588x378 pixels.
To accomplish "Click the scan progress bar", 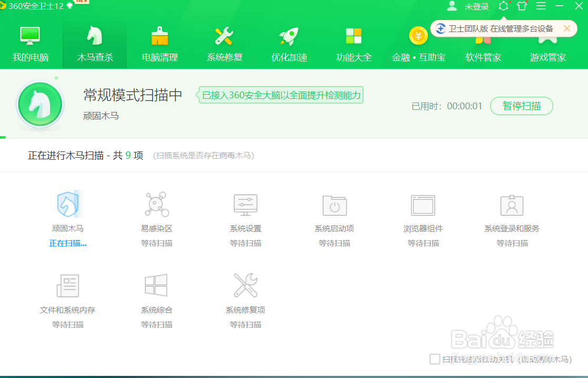I will (294, 138).
